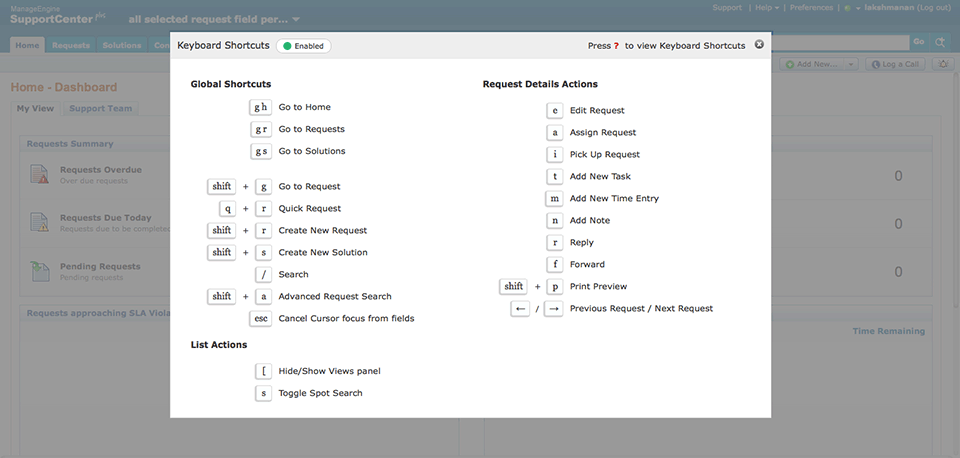Click the Log a Call button
The width and height of the screenshot is (960, 458).
coord(894,64)
